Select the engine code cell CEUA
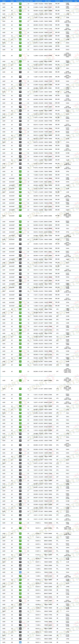 [67, 541]
